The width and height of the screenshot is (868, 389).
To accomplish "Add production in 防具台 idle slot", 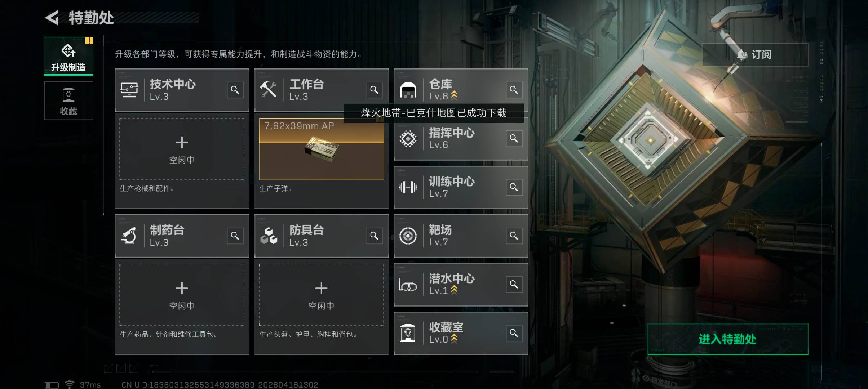I will pos(322,295).
